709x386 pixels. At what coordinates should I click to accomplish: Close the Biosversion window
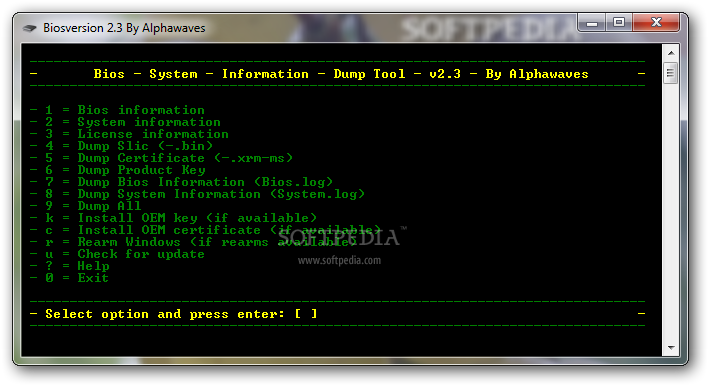[656, 22]
